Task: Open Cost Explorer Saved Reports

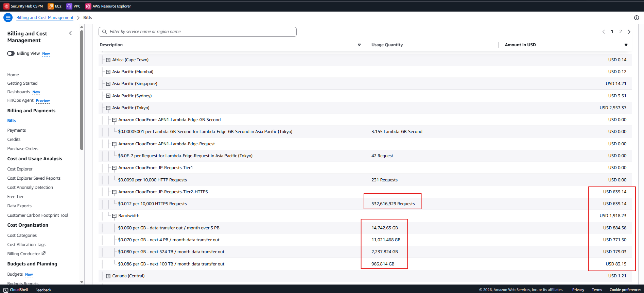Action: click(34, 178)
